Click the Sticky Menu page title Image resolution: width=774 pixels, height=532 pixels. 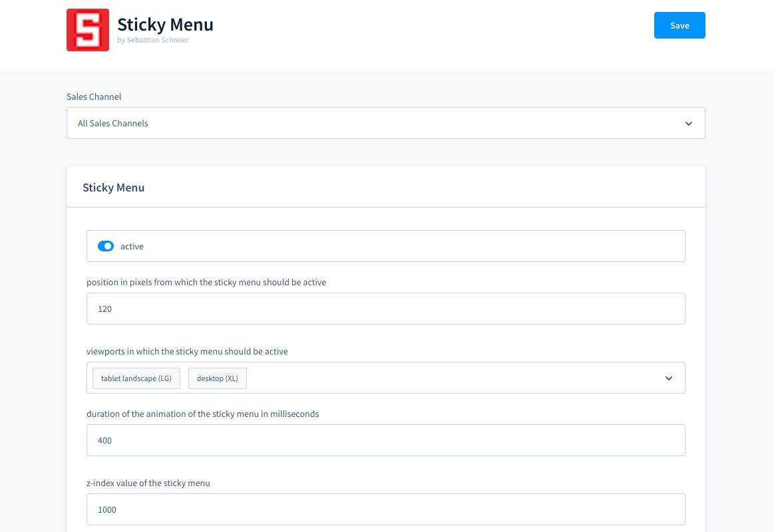(x=165, y=25)
